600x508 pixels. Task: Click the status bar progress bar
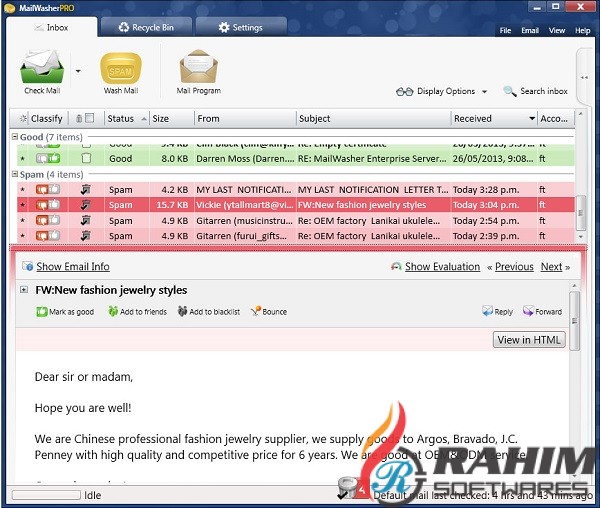click(x=46, y=495)
